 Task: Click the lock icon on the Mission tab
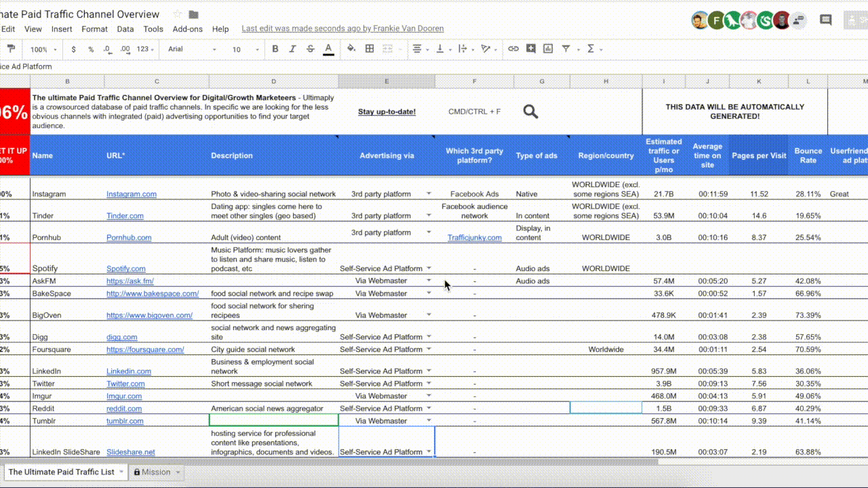pos(137,472)
